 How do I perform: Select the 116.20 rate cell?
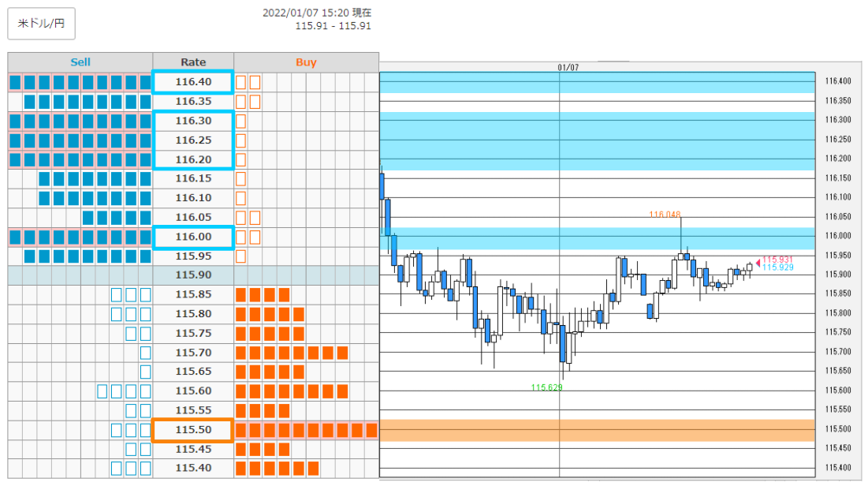click(193, 159)
